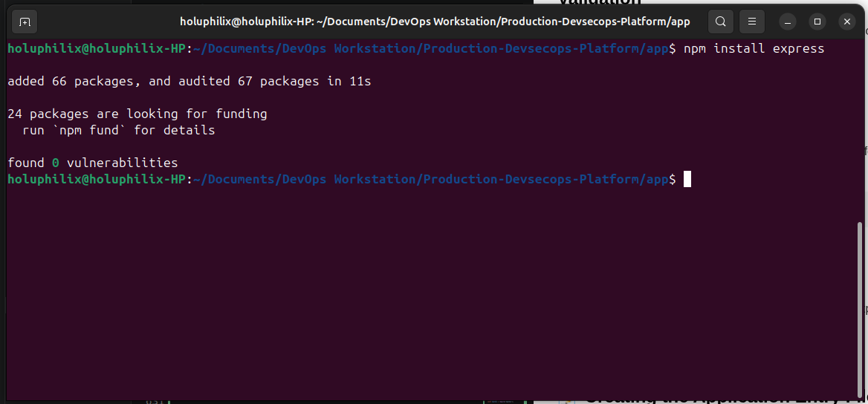Click the 'added 66 packages' output line
868x404 pixels.
pos(190,82)
